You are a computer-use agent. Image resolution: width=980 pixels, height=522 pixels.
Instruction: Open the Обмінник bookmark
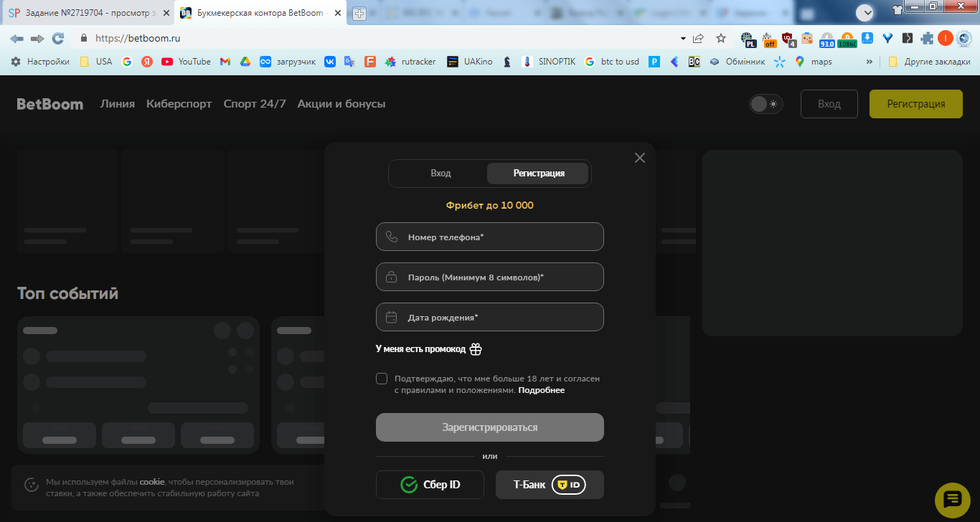[x=738, y=62]
